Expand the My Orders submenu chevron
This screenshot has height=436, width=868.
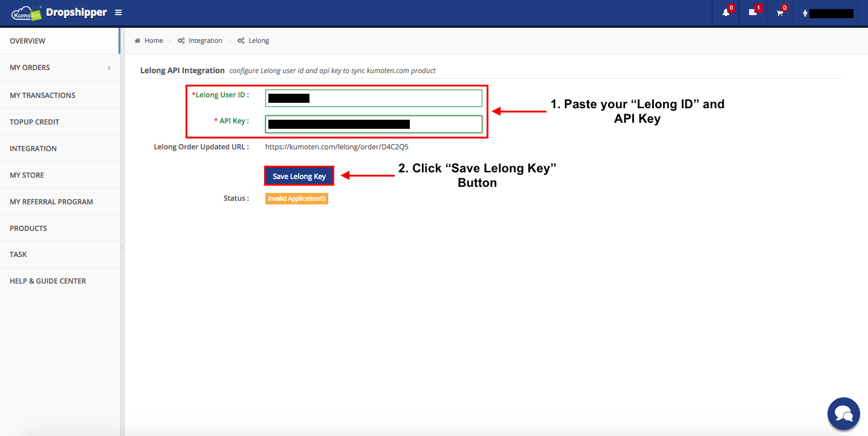pos(109,68)
